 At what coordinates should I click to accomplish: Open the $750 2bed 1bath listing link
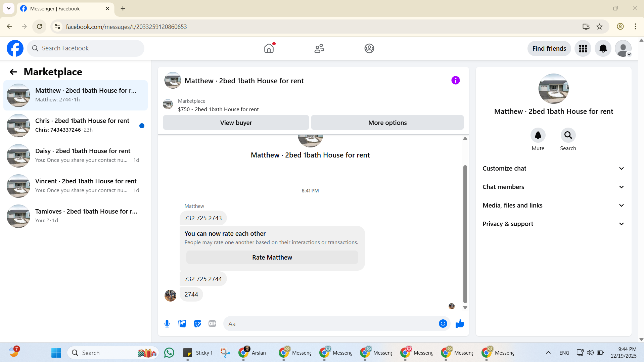coord(218,109)
